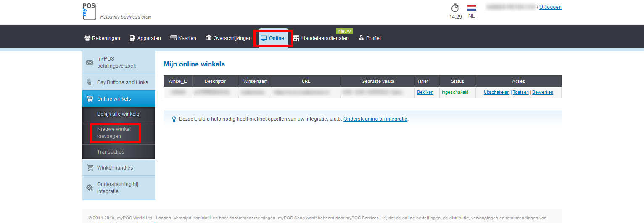Open the Profiel menu
The image size is (644, 223).
[x=370, y=38]
